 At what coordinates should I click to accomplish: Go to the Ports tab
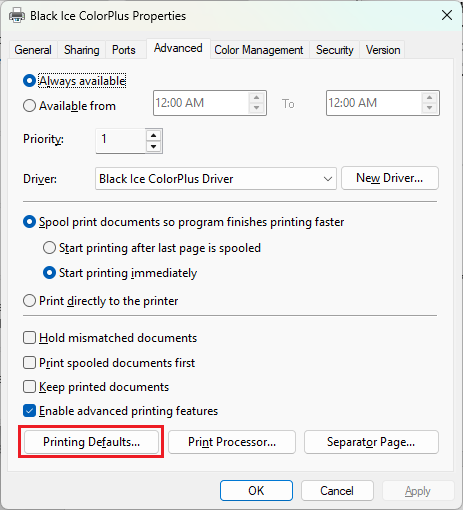click(x=124, y=50)
